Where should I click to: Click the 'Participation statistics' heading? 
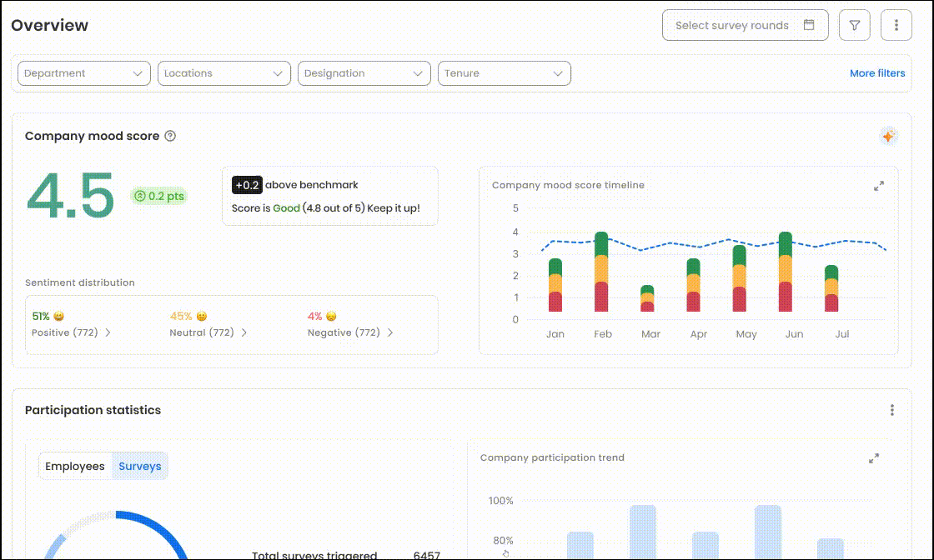pyautogui.click(x=93, y=410)
